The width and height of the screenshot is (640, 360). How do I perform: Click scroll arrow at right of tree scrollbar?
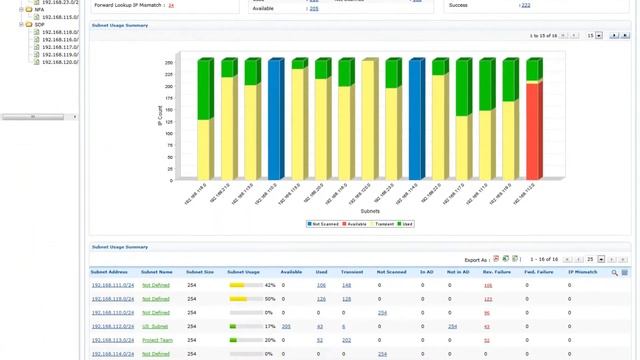(x=75, y=117)
